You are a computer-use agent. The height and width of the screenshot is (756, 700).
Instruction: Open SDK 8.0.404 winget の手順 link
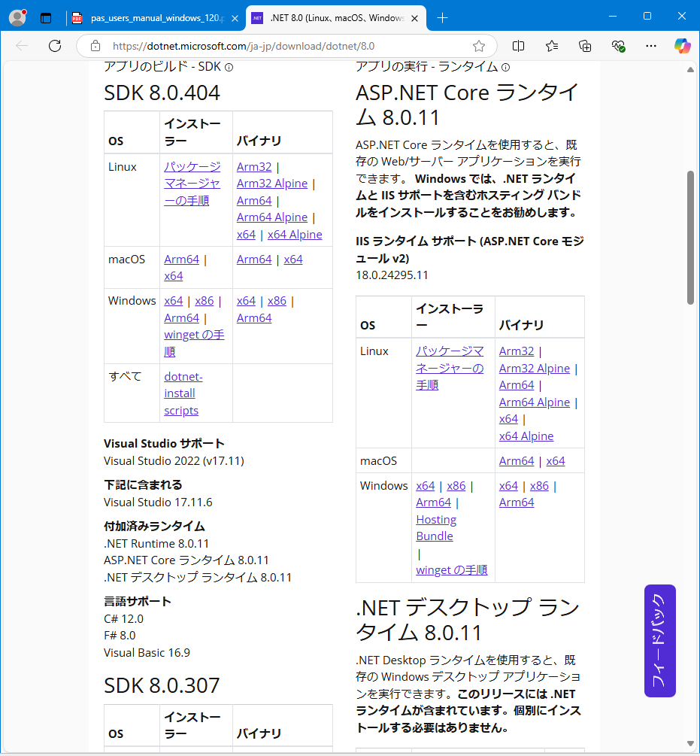pyautogui.click(x=194, y=343)
